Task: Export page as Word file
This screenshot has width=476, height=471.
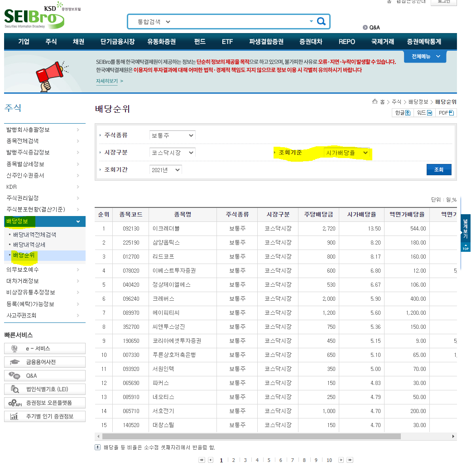Action: click(x=424, y=113)
